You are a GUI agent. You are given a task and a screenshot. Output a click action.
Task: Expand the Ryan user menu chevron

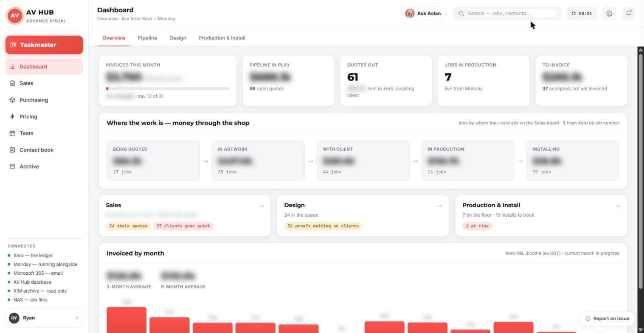pos(77,318)
